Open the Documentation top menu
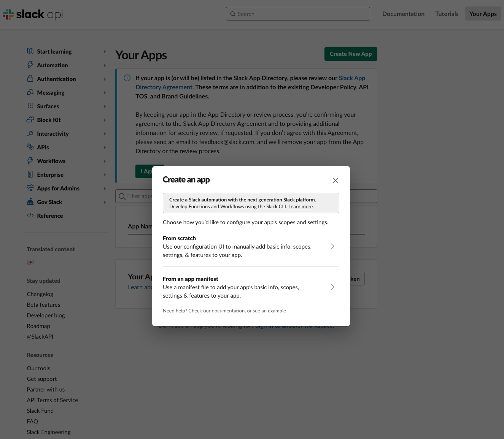 coord(403,14)
